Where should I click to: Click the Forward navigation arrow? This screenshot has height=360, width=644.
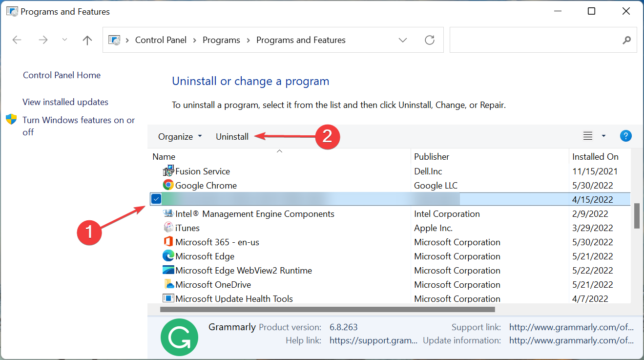[x=43, y=40]
